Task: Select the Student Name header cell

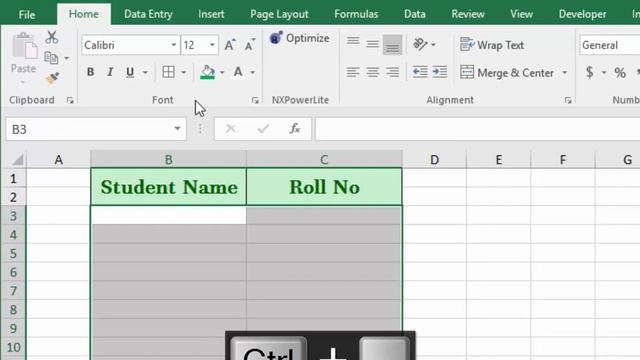Action: tap(169, 187)
